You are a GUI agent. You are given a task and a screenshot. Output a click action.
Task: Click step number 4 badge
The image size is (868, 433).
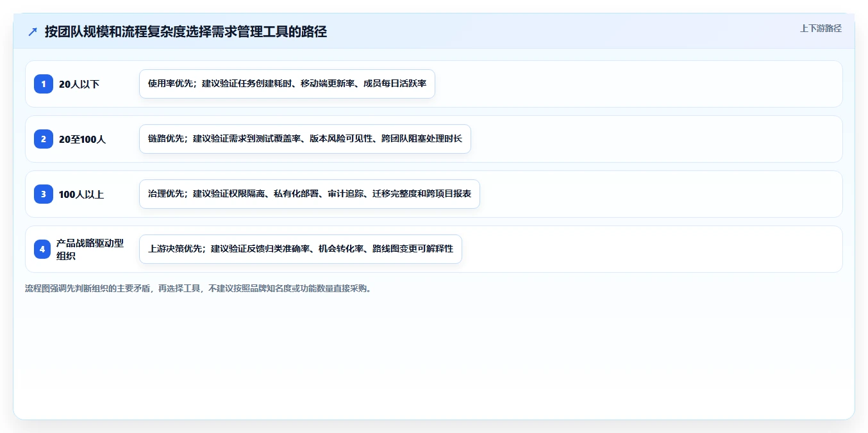point(42,249)
